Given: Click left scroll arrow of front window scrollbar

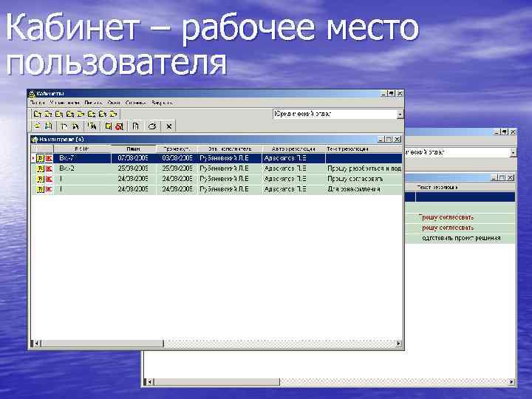Looking at the screenshot, I should point(37,344).
